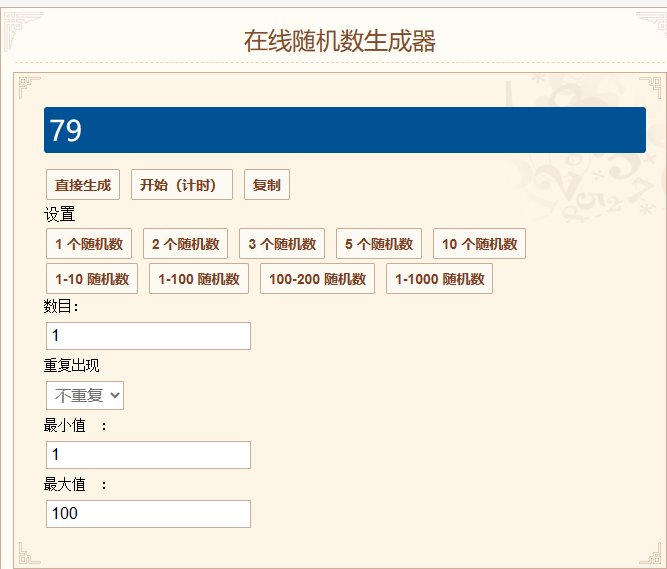667x569 pixels.
Task: Click the 直接生成 button
Action: tap(83, 185)
